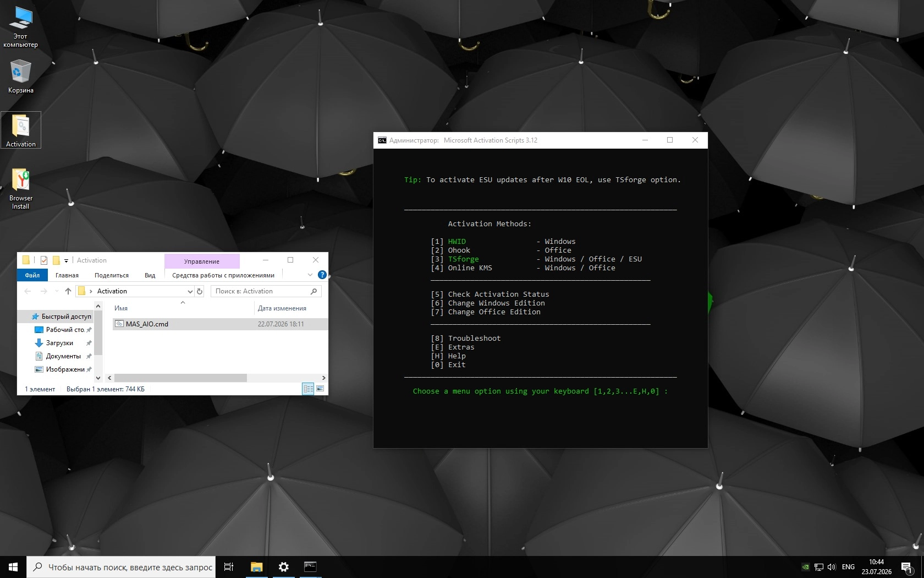Image resolution: width=924 pixels, height=578 pixels.
Task: Switch Explorer to large thumbnails view
Action: click(320, 389)
